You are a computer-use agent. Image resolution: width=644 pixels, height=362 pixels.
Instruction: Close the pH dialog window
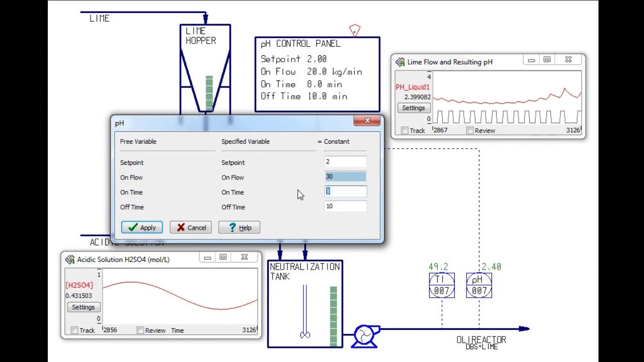pos(367,121)
